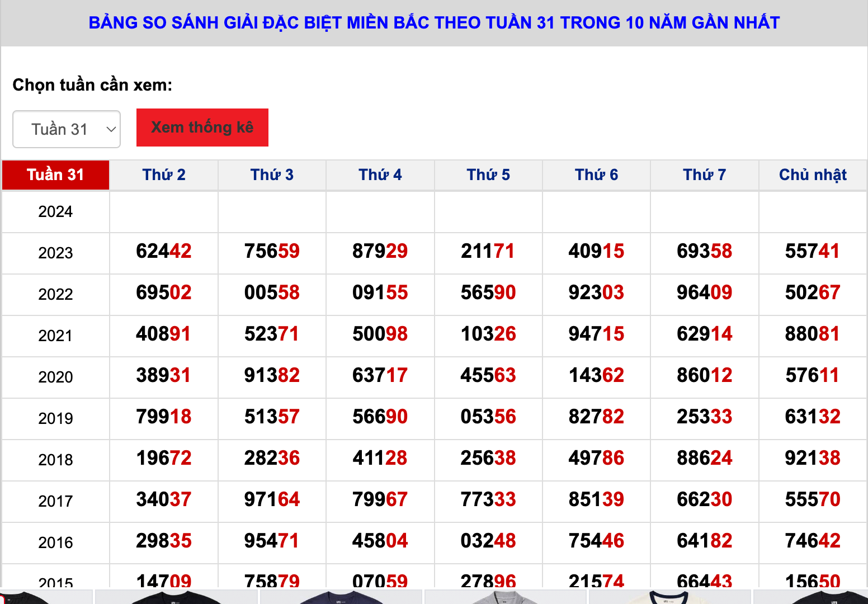Select the 2020 year row label
This screenshot has width=868, height=604.
pos(55,377)
